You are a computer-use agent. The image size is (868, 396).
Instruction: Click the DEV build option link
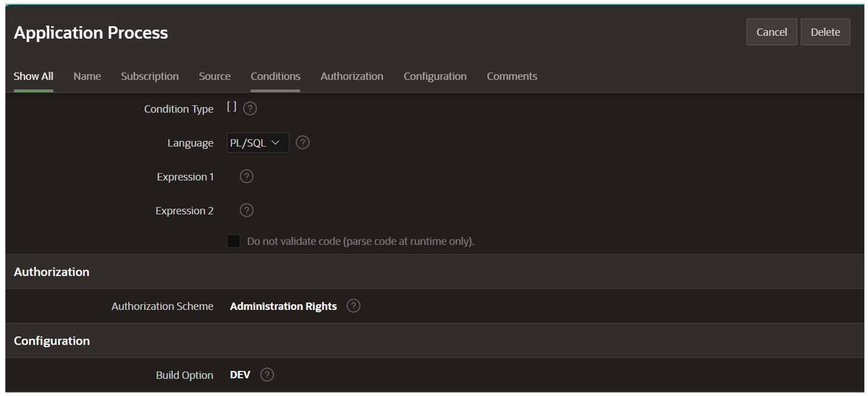click(x=239, y=374)
